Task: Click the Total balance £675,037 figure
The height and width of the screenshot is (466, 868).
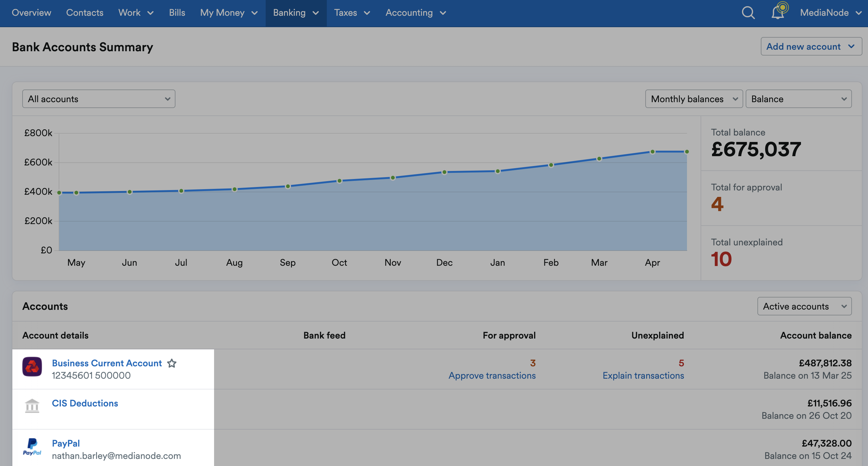Action: [x=756, y=149]
